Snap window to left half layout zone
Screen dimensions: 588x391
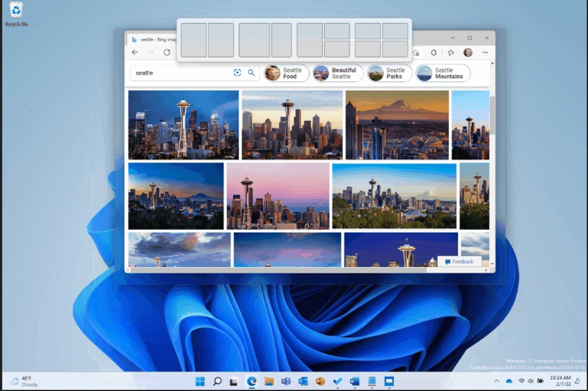pyautogui.click(x=194, y=40)
